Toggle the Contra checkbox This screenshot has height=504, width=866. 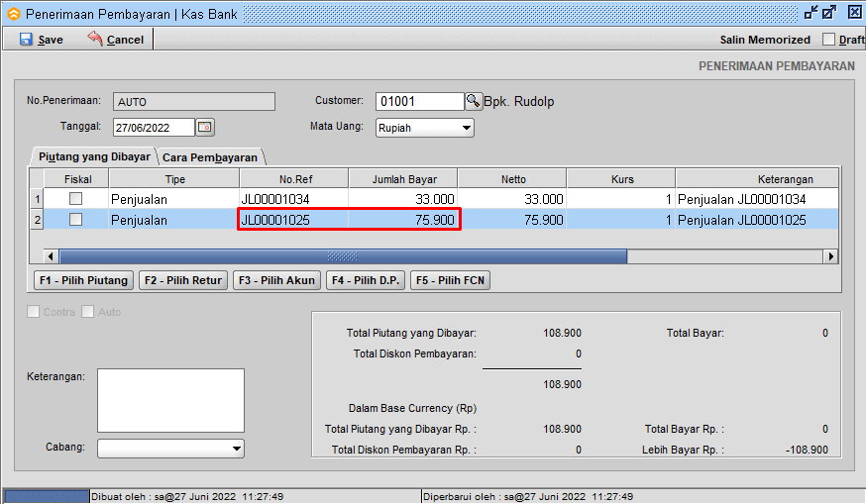[x=33, y=312]
